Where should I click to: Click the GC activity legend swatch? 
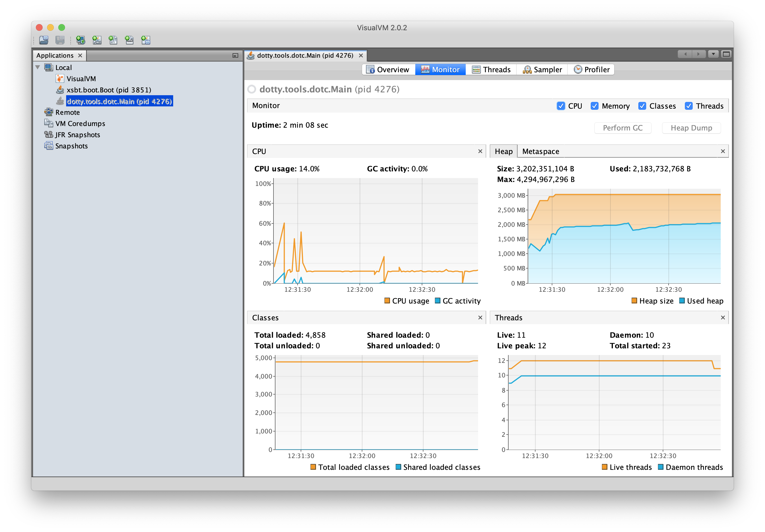(x=437, y=301)
